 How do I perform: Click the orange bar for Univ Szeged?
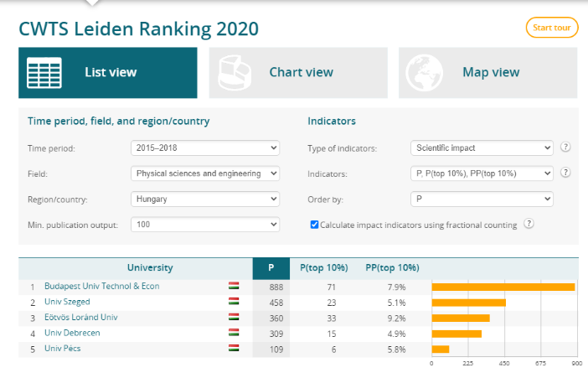469,303
